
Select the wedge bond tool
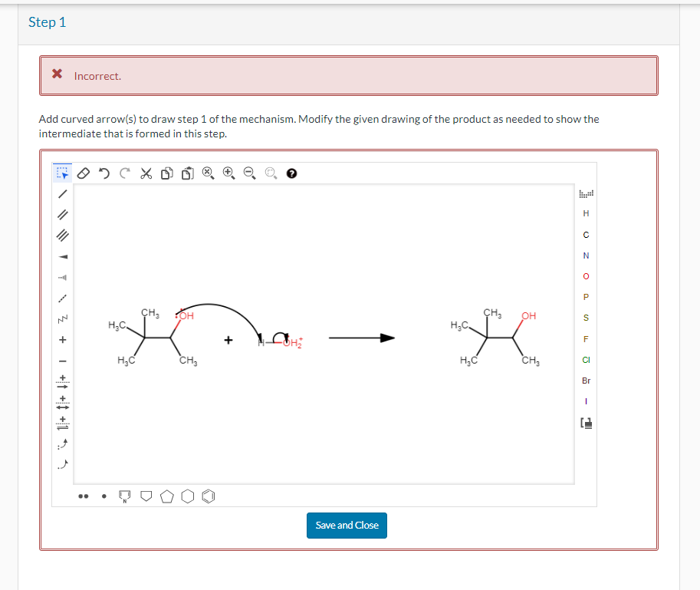(61, 255)
